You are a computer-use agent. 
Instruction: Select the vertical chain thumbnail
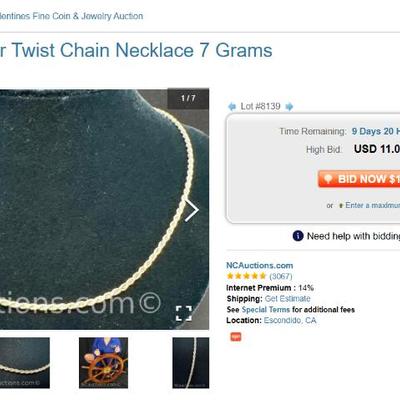(191, 363)
